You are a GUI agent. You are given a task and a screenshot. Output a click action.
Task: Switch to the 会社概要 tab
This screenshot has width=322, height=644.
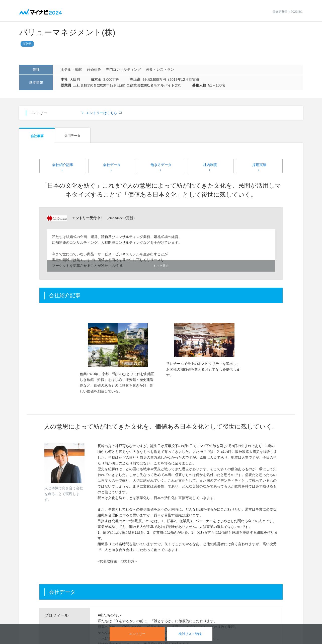pos(37,136)
